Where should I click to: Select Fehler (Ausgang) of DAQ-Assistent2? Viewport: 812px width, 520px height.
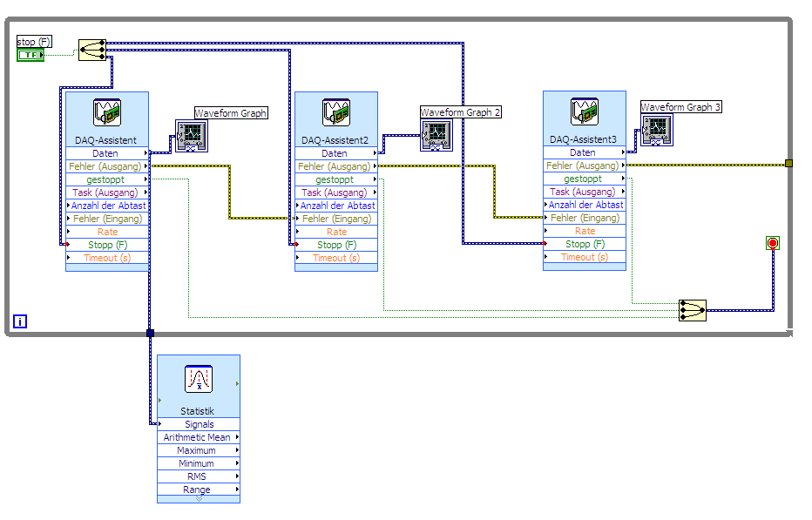[x=336, y=166]
